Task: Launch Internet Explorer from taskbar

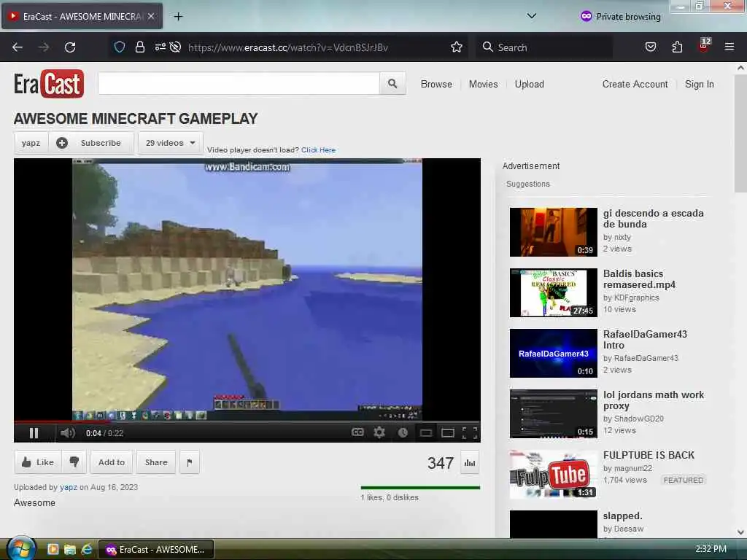Action: tap(87, 550)
